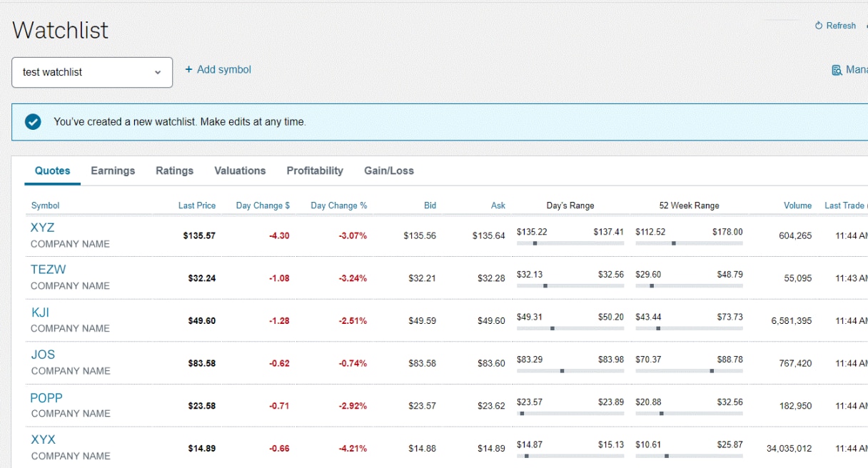
Task: Click the Manage icon at right edge
Action: pyautogui.click(x=837, y=70)
